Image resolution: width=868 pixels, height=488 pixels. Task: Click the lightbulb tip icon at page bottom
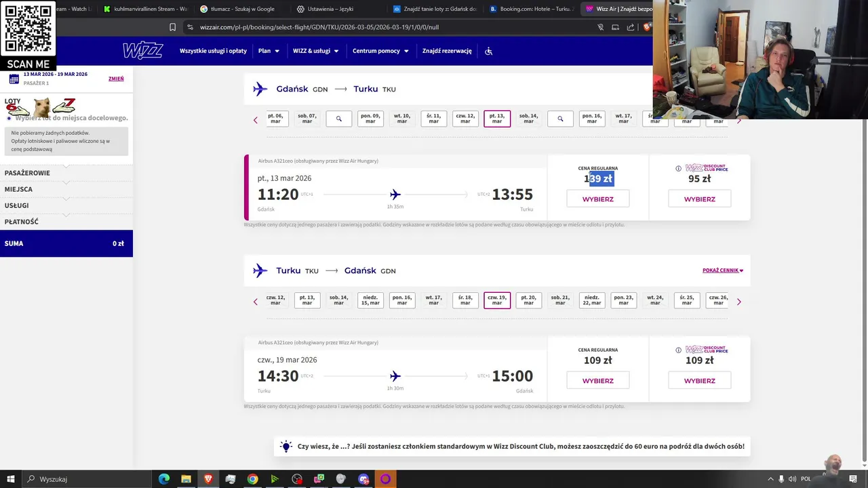(285, 446)
